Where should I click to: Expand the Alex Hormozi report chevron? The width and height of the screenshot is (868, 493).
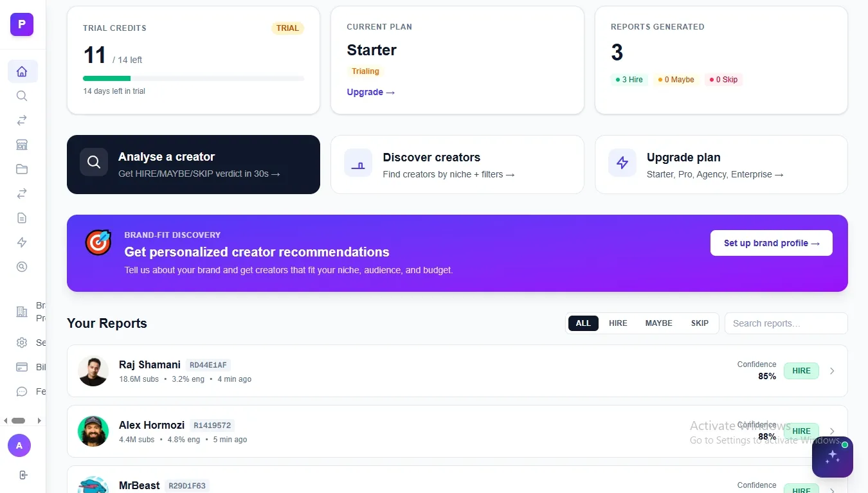pos(832,431)
